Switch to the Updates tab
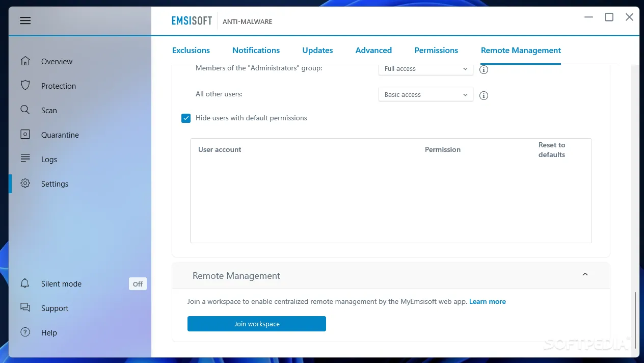The height and width of the screenshot is (363, 644). pos(317,50)
